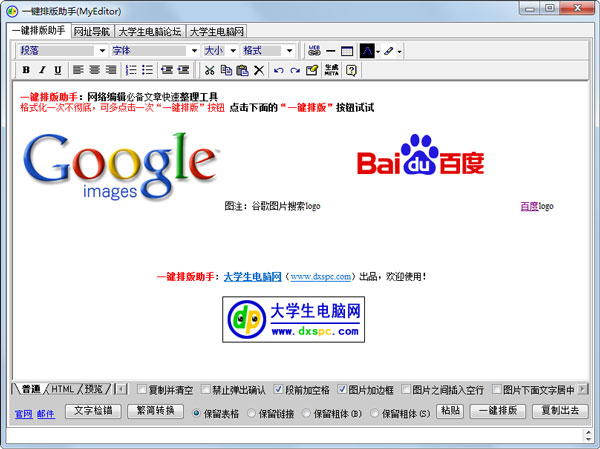
Task: Generate META tags icon
Action: 332,70
